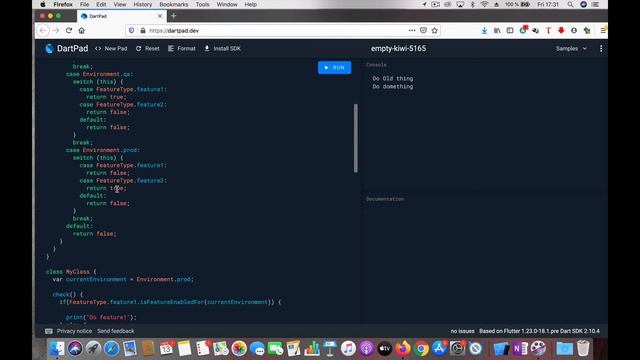Open Notification Center icon
The image size is (640, 360).
coord(596,4)
